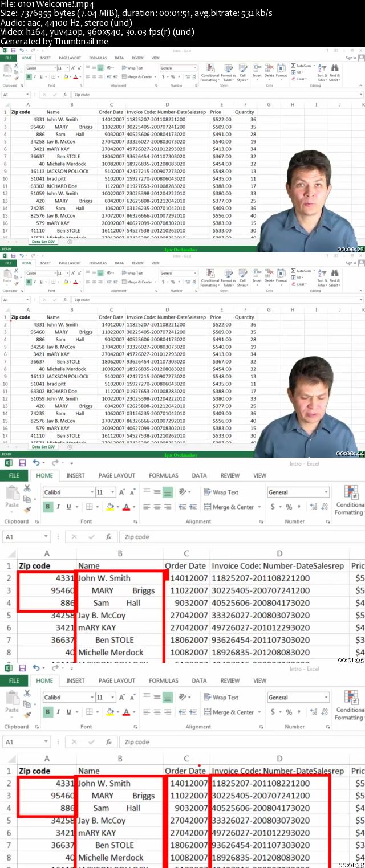This screenshot has width=365, height=868.
Task: Click Decrease Indent in the 00:01:06 frame
Action: tap(184, 507)
